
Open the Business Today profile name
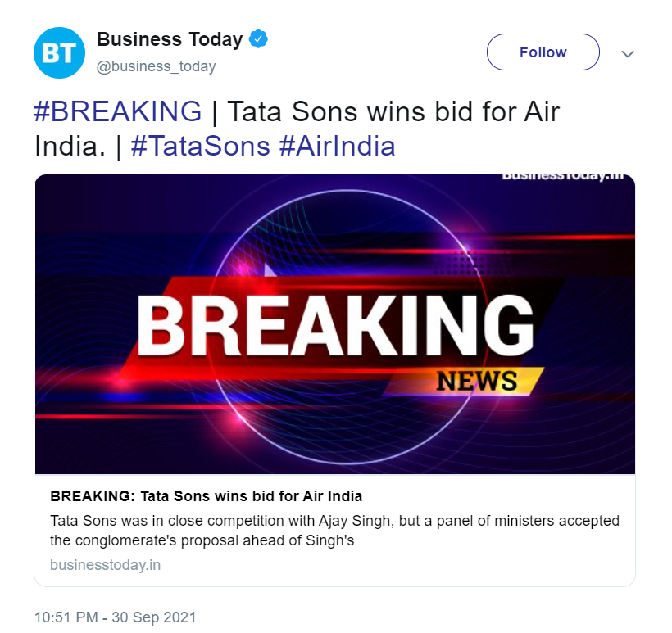170,38
